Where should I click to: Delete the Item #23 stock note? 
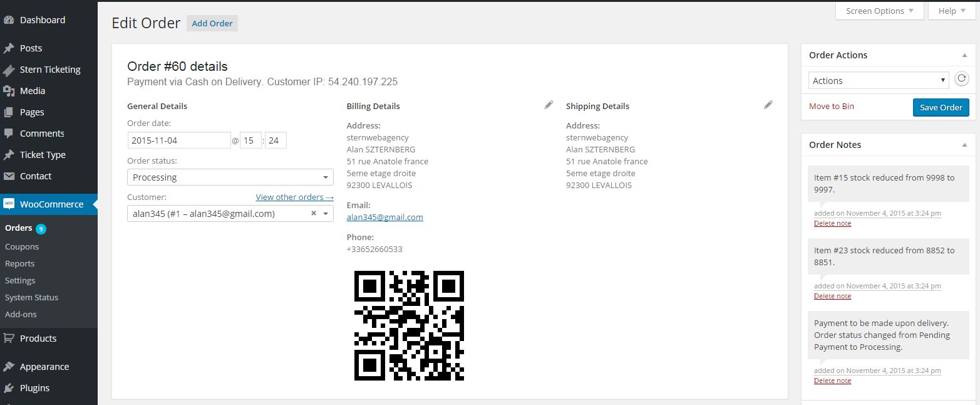pyautogui.click(x=832, y=296)
